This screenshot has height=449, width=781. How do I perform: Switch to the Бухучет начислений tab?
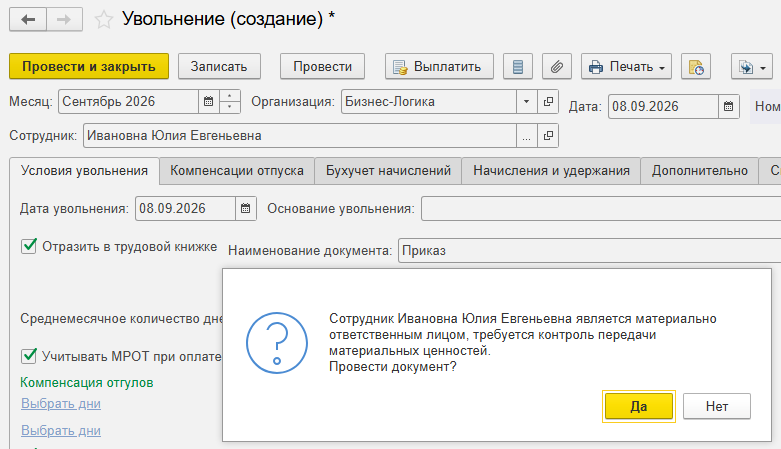pos(388,171)
